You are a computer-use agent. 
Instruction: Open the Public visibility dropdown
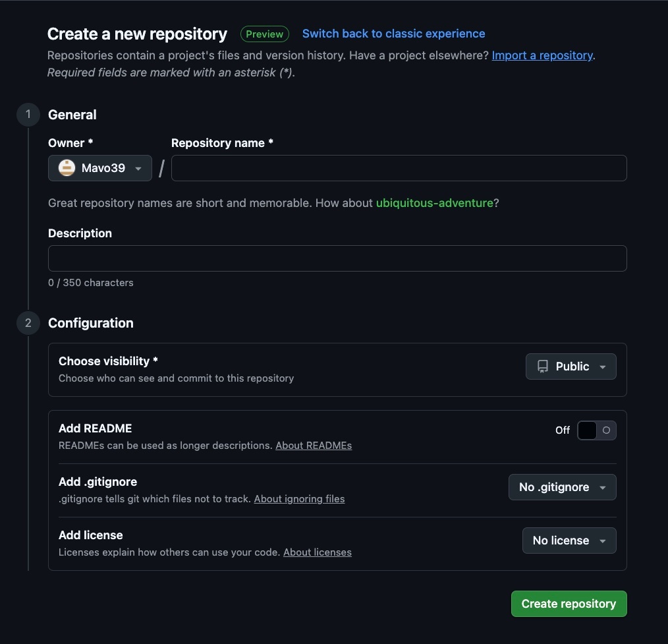tap(571, 367)
